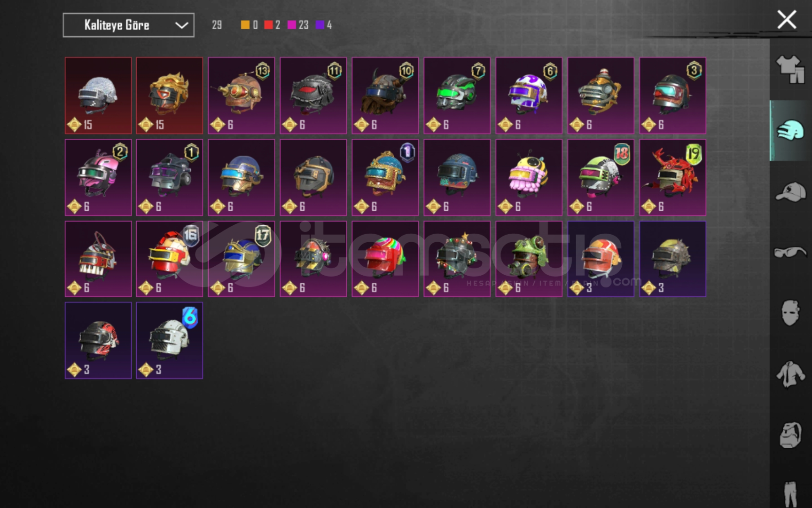Select the red rarity filter swatch
This screenshot has width=812, height=508.
pyautogui.click(x=268, y=25)
